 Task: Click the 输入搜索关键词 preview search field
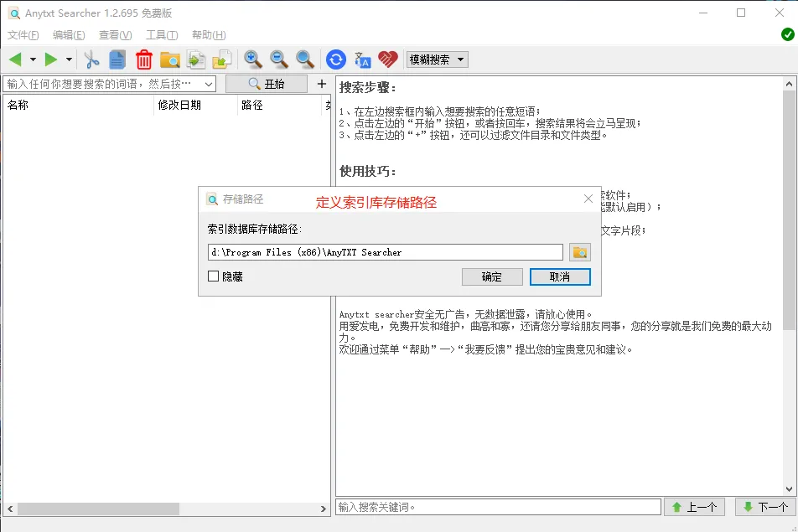point(498,507)
